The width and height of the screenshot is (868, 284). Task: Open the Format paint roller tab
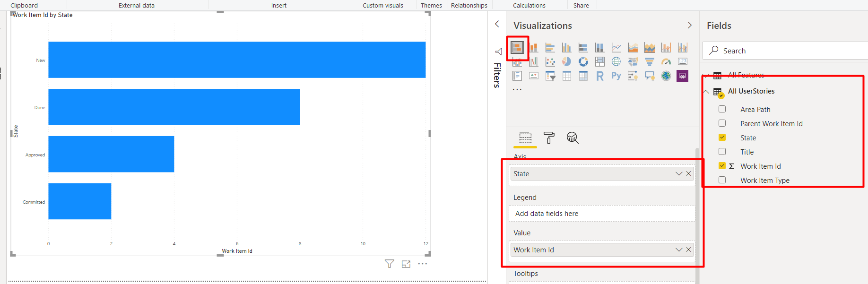pyautogui.click(x=549, y=138)
